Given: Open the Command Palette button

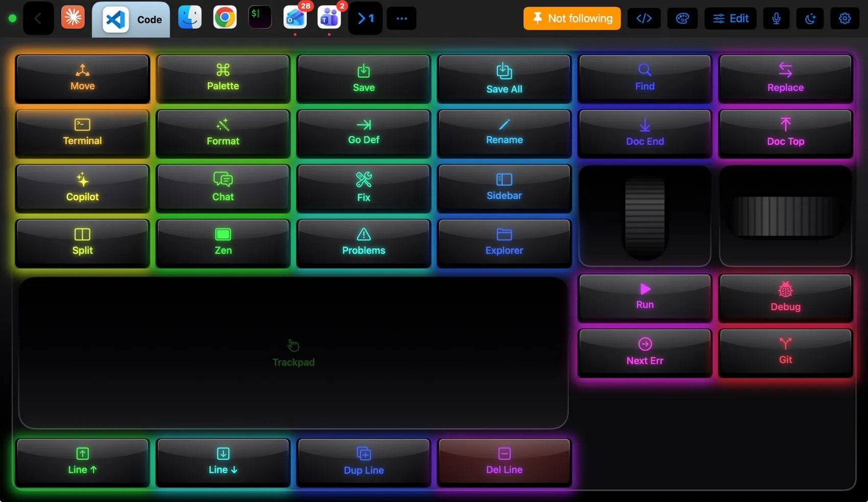Looking at the screenshot, I should pyautogui.click(x=223, y=79).
